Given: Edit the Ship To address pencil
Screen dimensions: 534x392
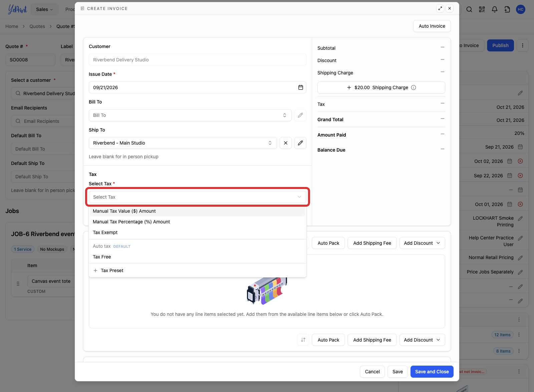Looking at the screenshot, I should 300,143.
